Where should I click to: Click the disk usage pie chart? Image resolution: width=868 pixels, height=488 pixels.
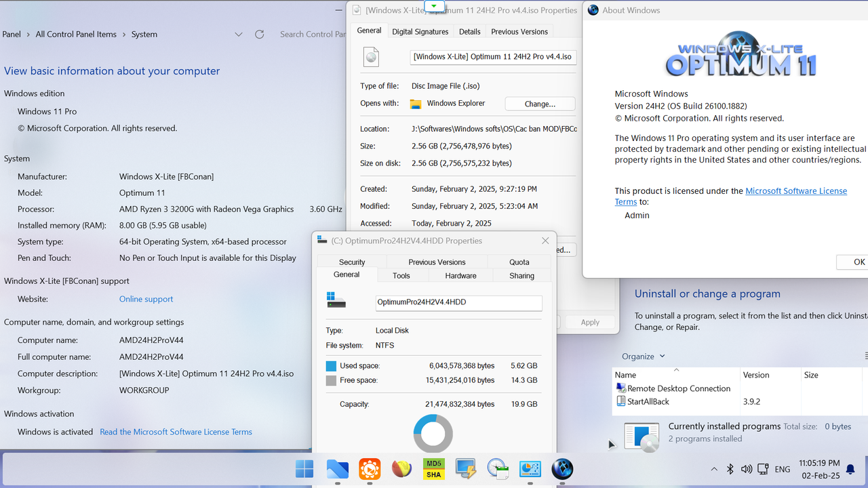point(433,433)
